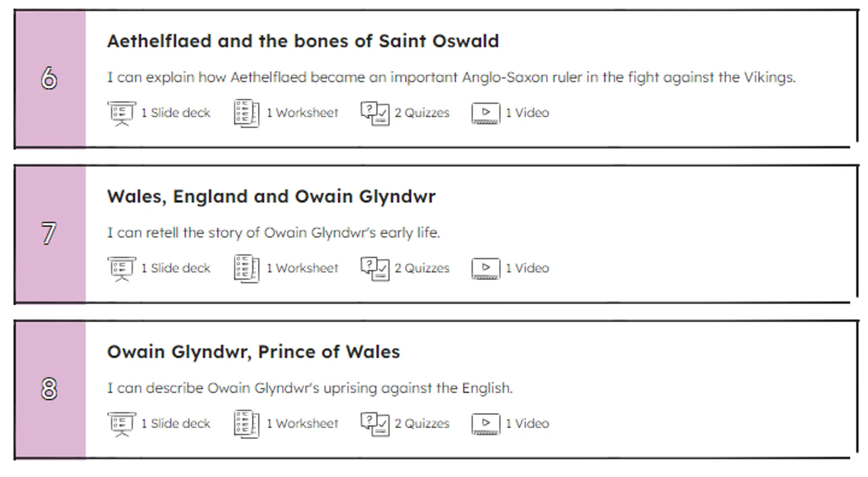The width and height of the screenshot is (868, 477).
Task: Click the slide deck icon in lesson 8
Action: click(121, 424)
